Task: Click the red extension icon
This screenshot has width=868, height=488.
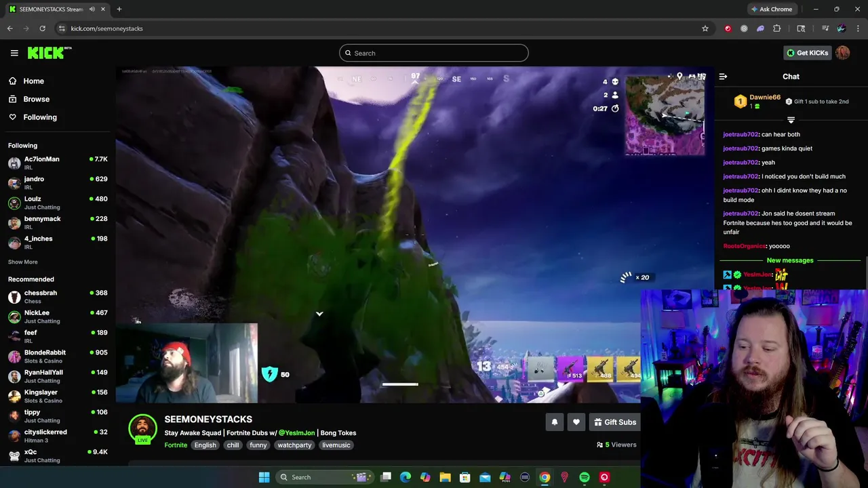Action: 728,28
